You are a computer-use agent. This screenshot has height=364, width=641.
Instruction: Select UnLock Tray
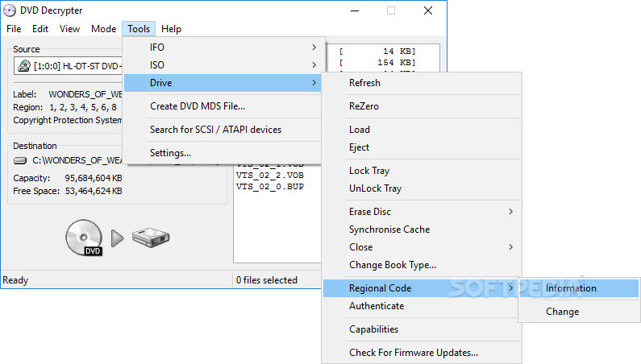(422, 188)
